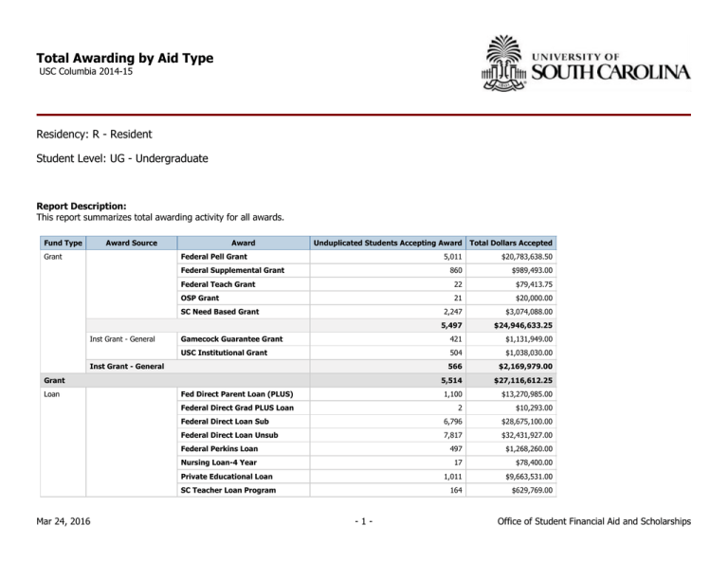The height and width of the screenshot is (562, 728).
Task: Click the amount $20,783,638.50
Action: pyautogui.click(x=527, y=257)
